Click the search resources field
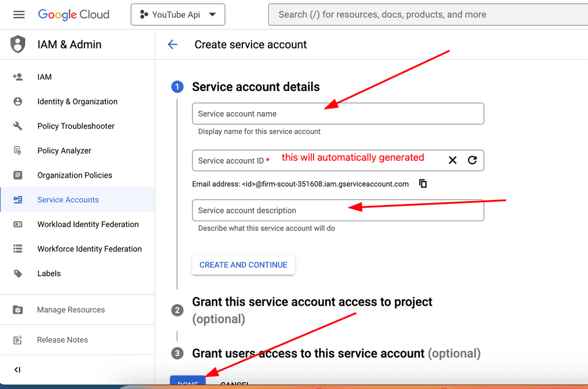 (x=428, y=14)
